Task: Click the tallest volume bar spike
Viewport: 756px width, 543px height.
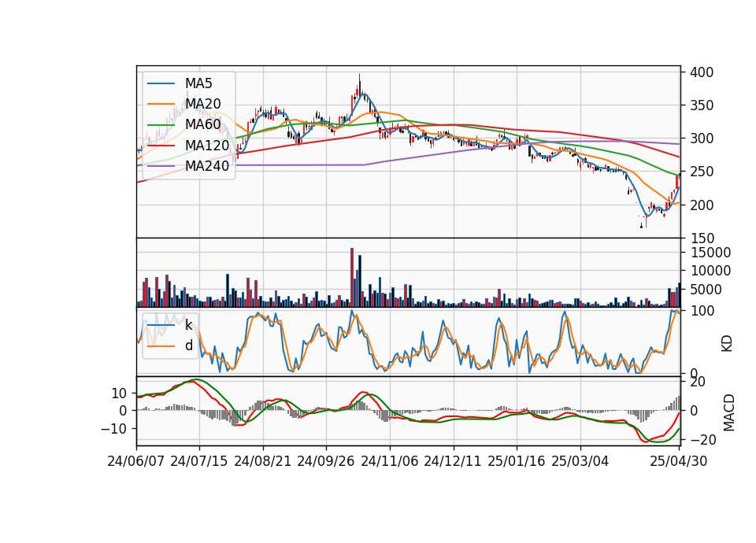Action: (x=352, y=278)
